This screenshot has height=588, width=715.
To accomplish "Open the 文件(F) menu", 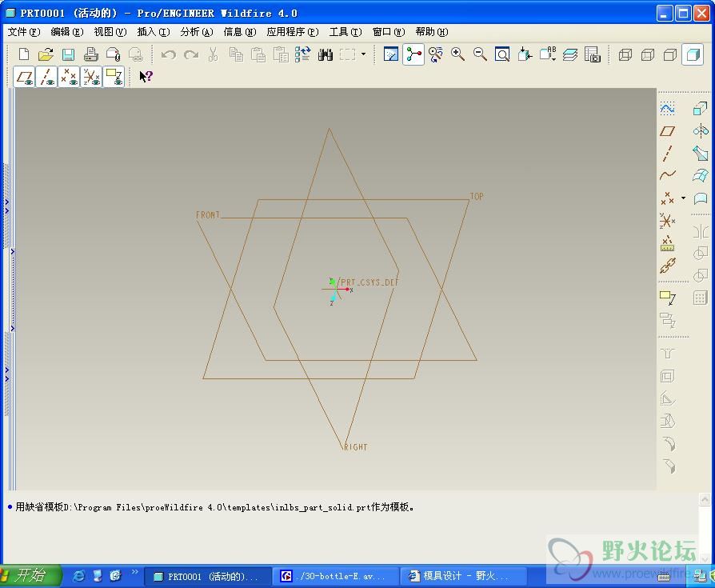I will click(x=24, y=32).
